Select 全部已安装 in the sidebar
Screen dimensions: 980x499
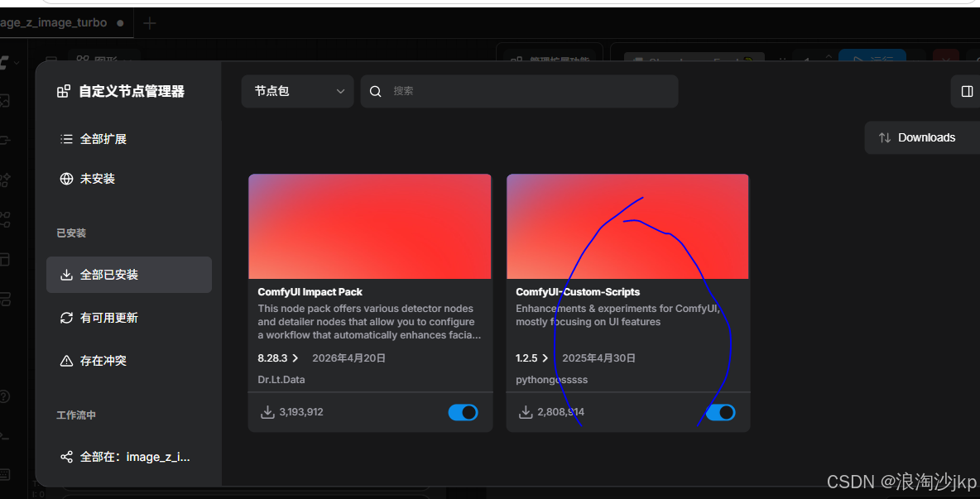[129, 275]
